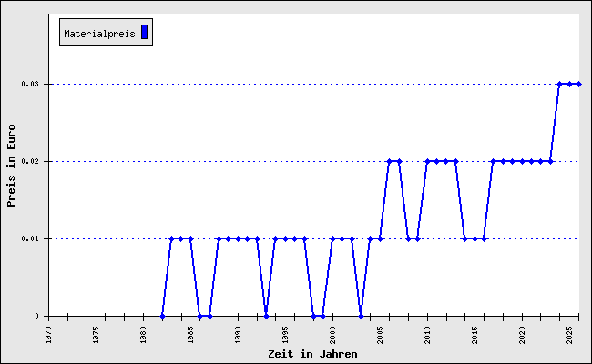
Task: Click the 2020 x-axis year label
Action: [522, 335]
